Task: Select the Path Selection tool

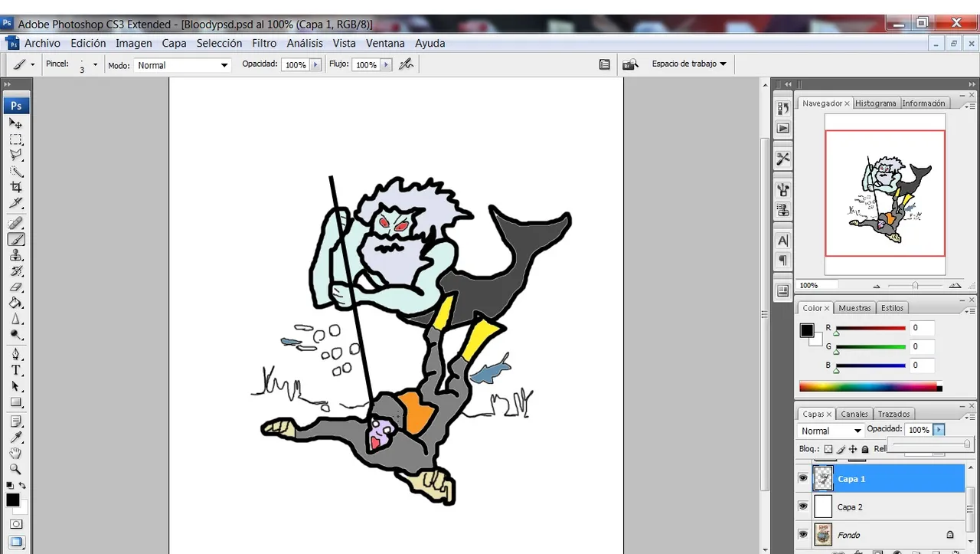Action: (15, 387)
